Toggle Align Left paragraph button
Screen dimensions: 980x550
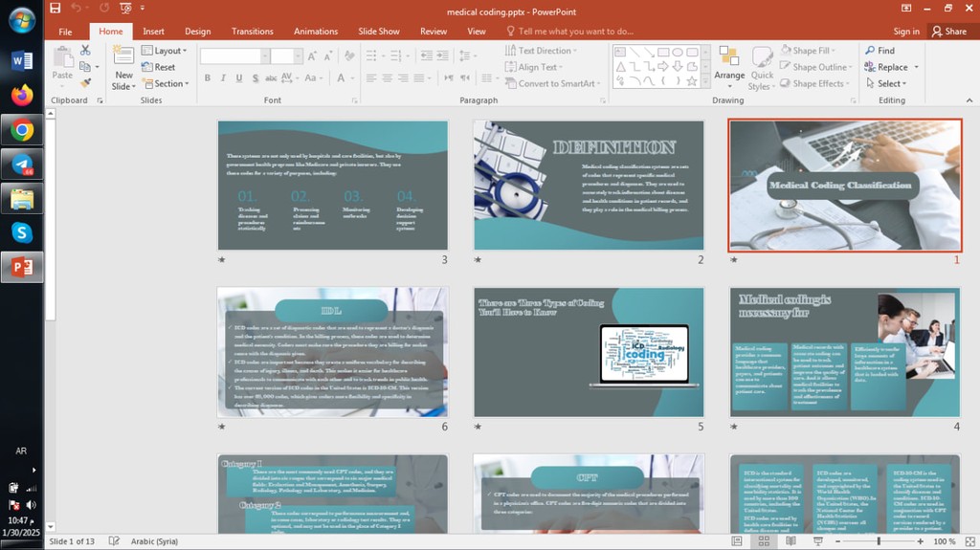point(371,78)
